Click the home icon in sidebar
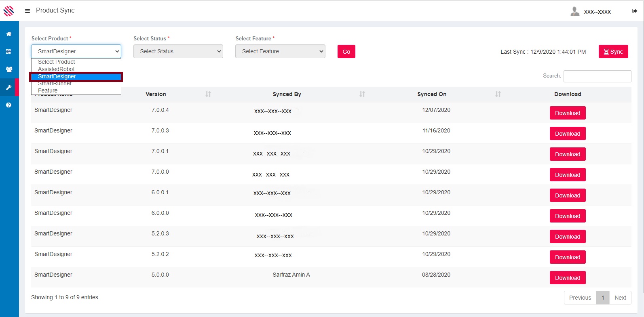This screenshot has height=317, width=644. coord(8,34)
